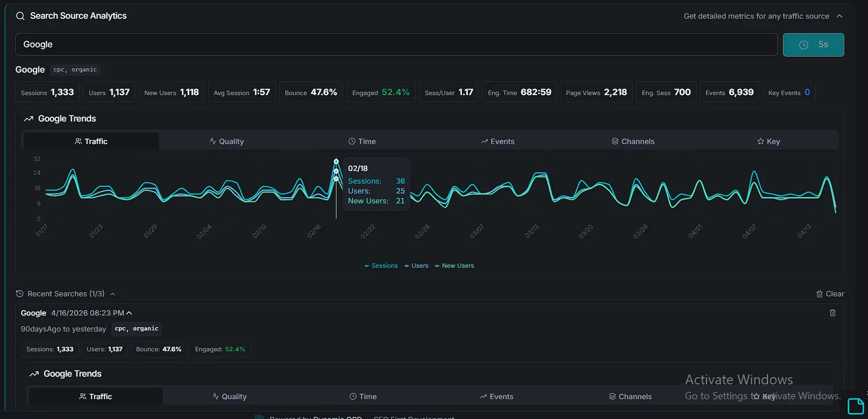Click the Avg Session 1:57 metric card
Image resolution: width=868 pixels, height=419 pixels.
(x=242, y=92)
